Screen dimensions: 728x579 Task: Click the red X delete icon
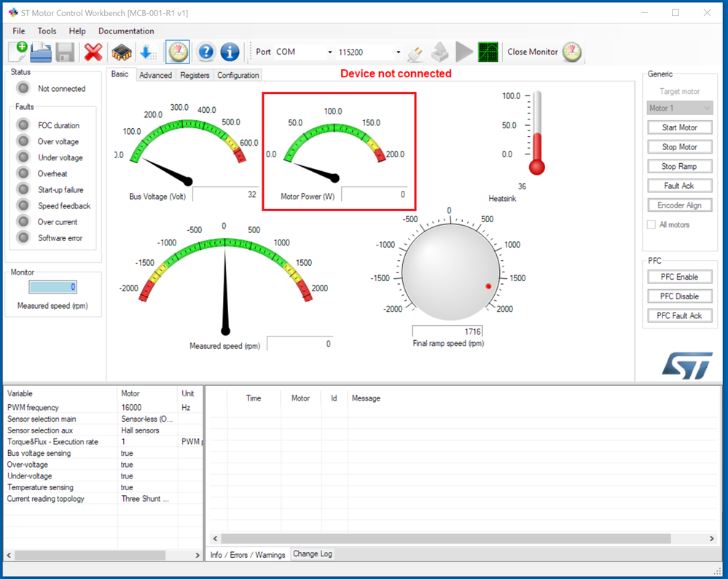point(93,52)
